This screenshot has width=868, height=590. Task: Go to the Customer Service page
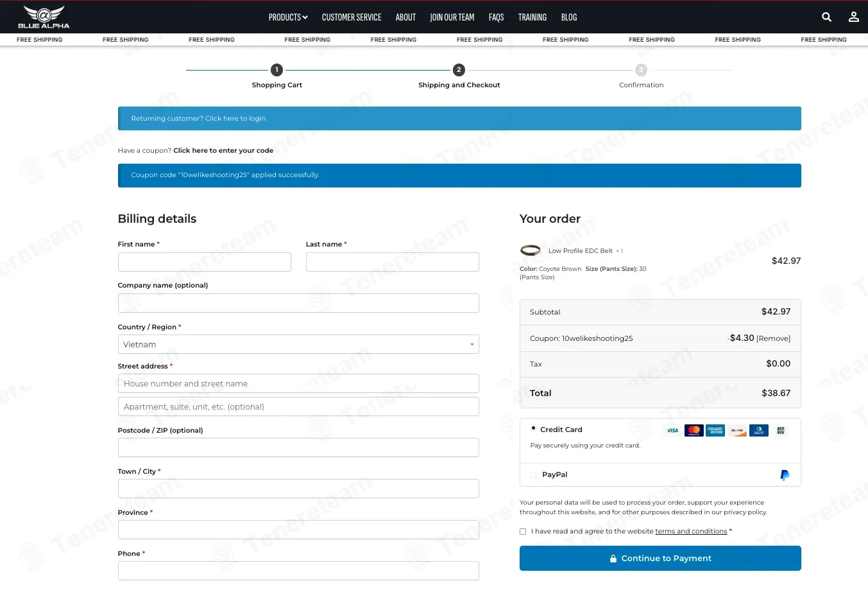point(352,17)
